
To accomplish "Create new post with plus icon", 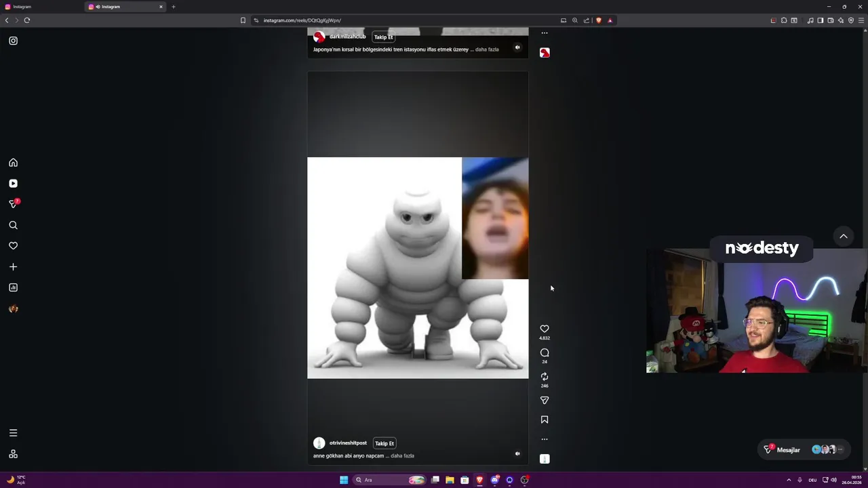I will click(x=13, y=267).
